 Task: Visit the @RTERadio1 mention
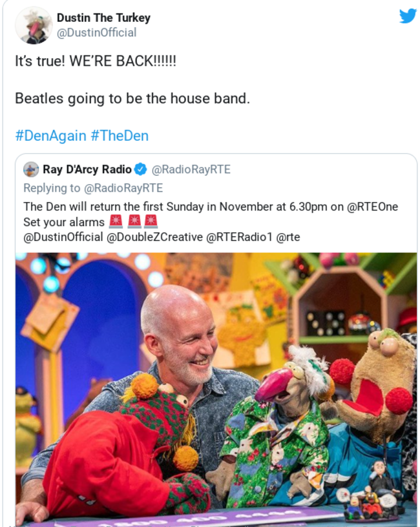(x=238, y=237)
